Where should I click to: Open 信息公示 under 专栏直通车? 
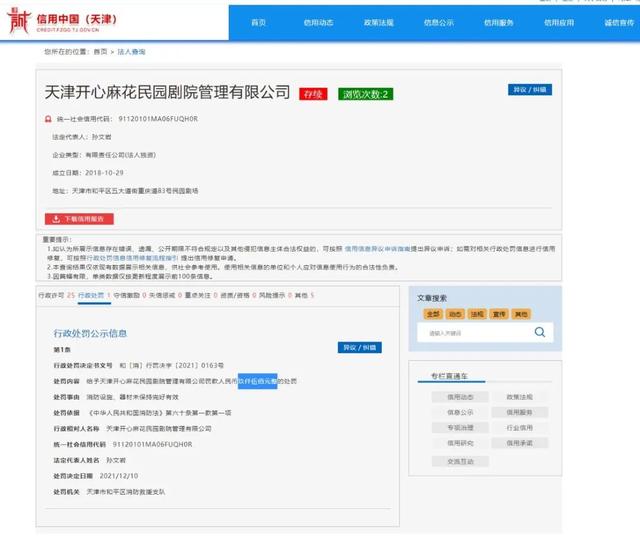[460, 413]
